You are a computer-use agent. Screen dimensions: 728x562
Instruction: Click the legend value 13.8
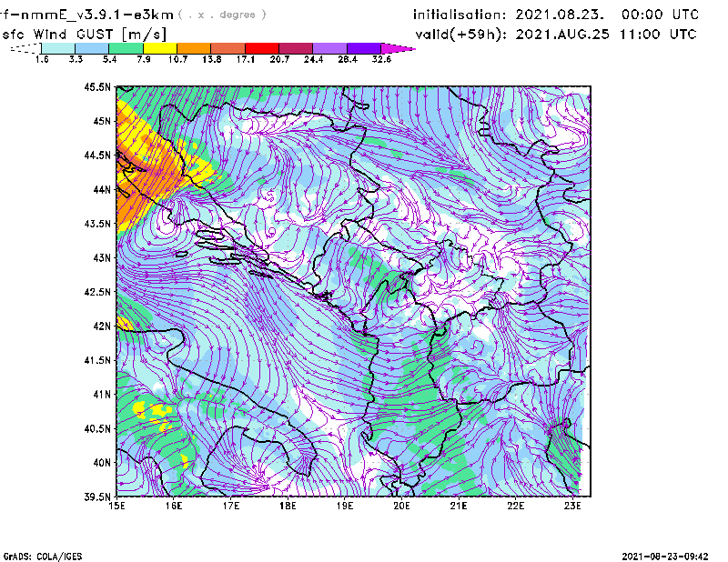point(212,59)
